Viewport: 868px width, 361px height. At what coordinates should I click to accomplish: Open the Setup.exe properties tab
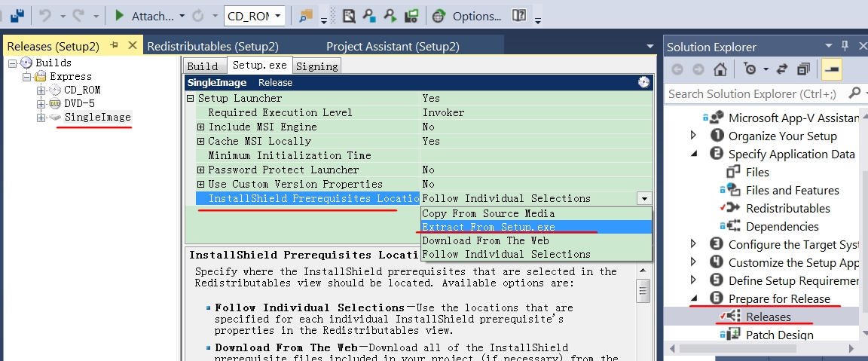pos(260,65)
